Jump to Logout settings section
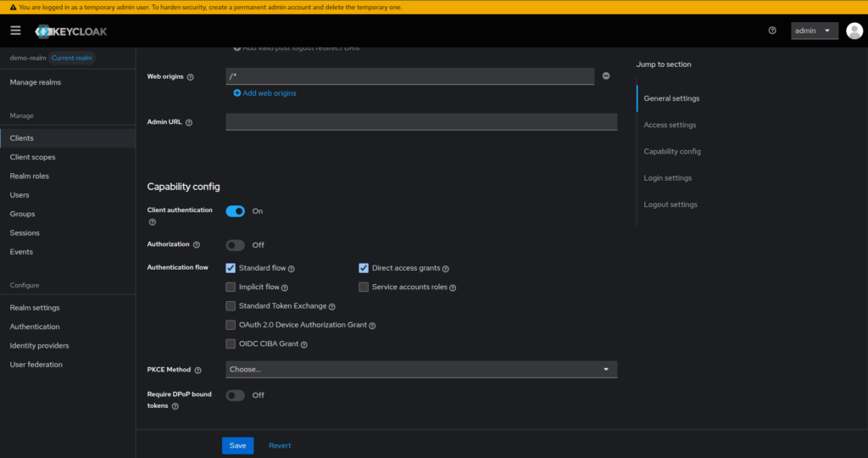Screen dimensions: 868x458 670,204
